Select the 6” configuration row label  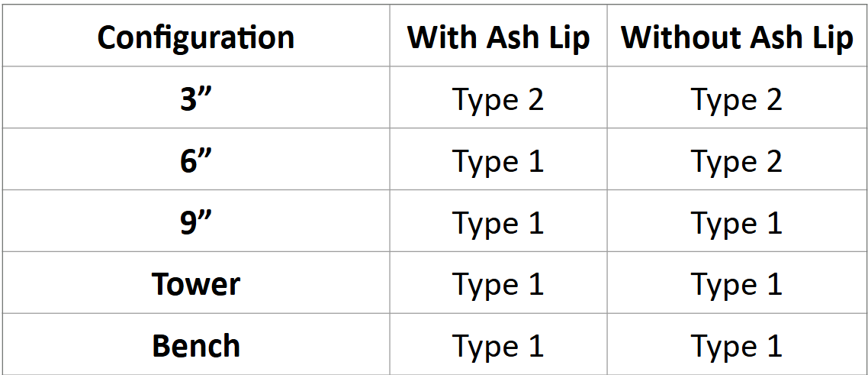[x=196, y=161]
